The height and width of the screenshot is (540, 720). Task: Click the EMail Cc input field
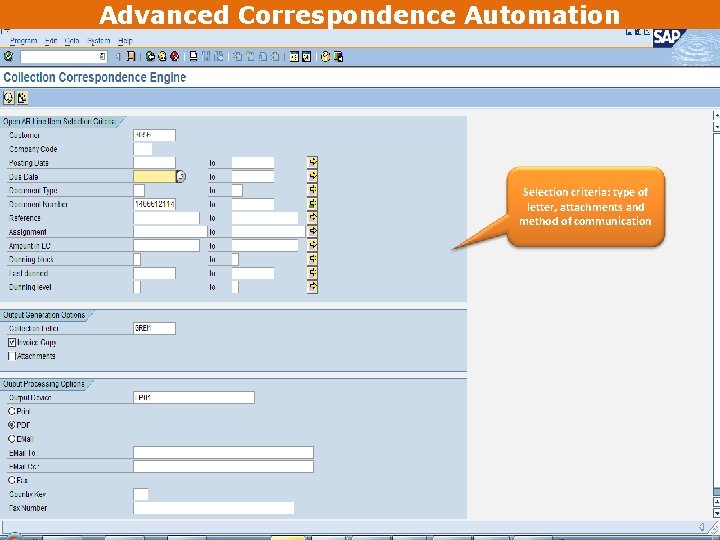[223, 466]
